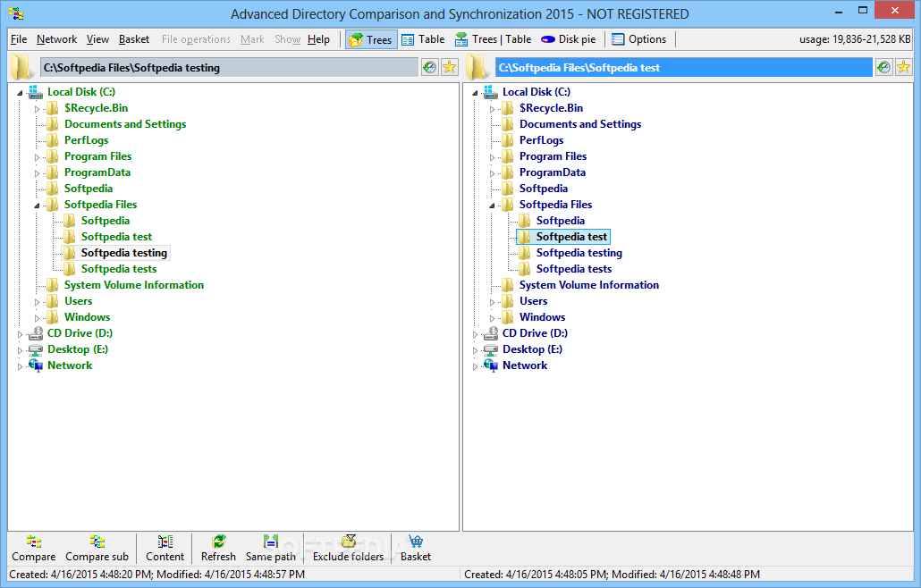Screen dimensions: 921x588
Task: Expand Program Files in left tree
Action: [x=37, y=157]
